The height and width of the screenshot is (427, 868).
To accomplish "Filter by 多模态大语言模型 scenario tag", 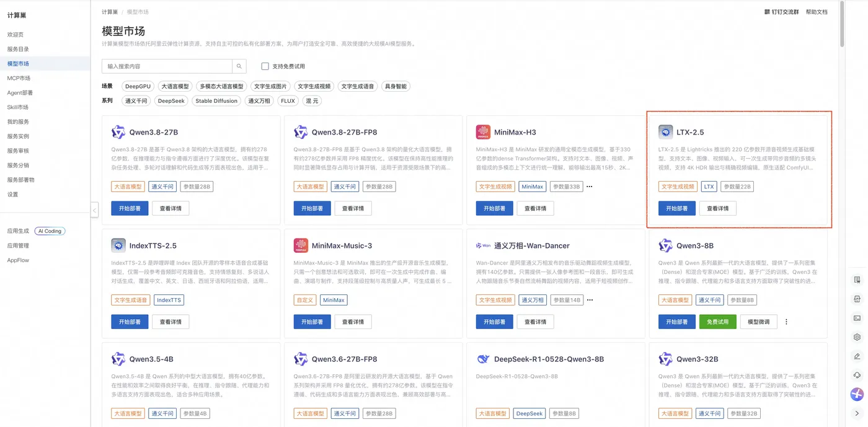I will click(221, 87).
